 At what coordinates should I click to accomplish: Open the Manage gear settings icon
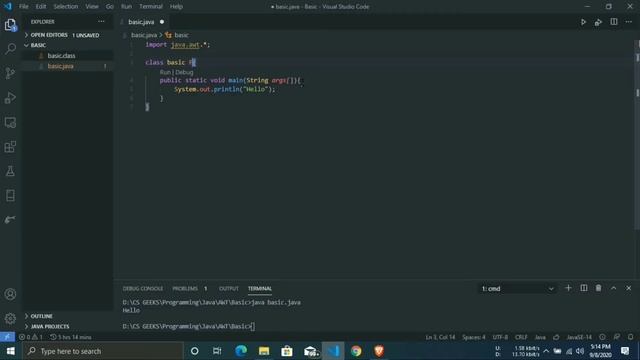(x=10, y=318)
